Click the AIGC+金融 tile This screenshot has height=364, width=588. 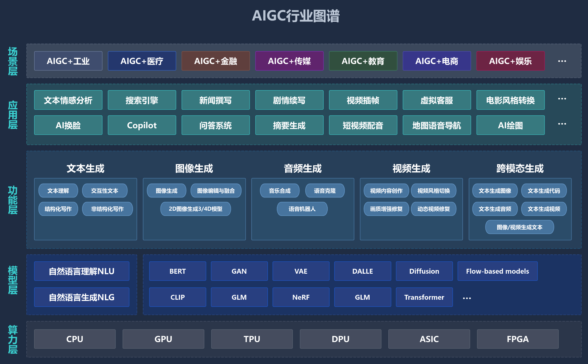coord(216,61)
